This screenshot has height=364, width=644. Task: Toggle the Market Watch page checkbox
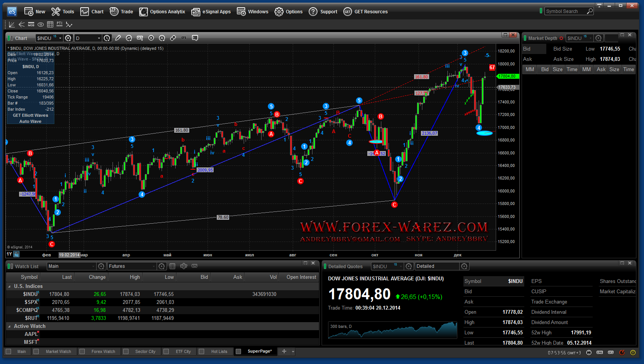tap(36, 351)
